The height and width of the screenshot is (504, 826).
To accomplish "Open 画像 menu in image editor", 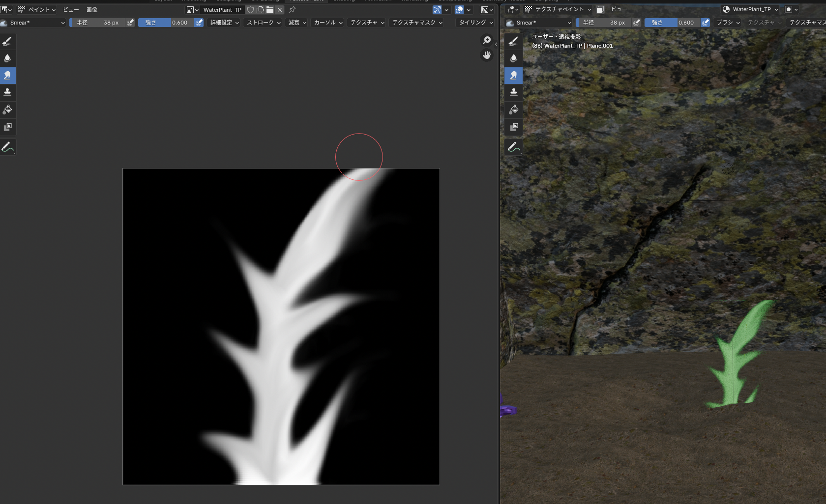I will [92, 10].
